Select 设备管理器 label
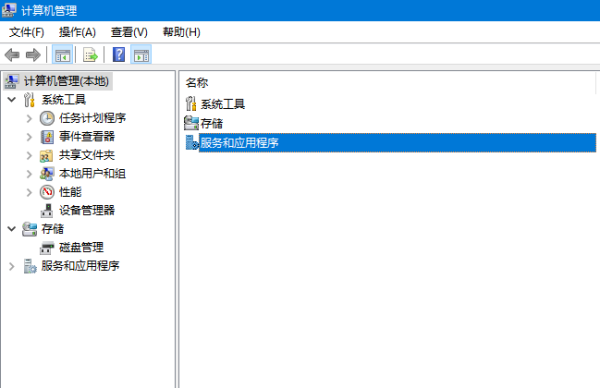The width and height of the screenshot is (600, 388). (x=87, y=210)
